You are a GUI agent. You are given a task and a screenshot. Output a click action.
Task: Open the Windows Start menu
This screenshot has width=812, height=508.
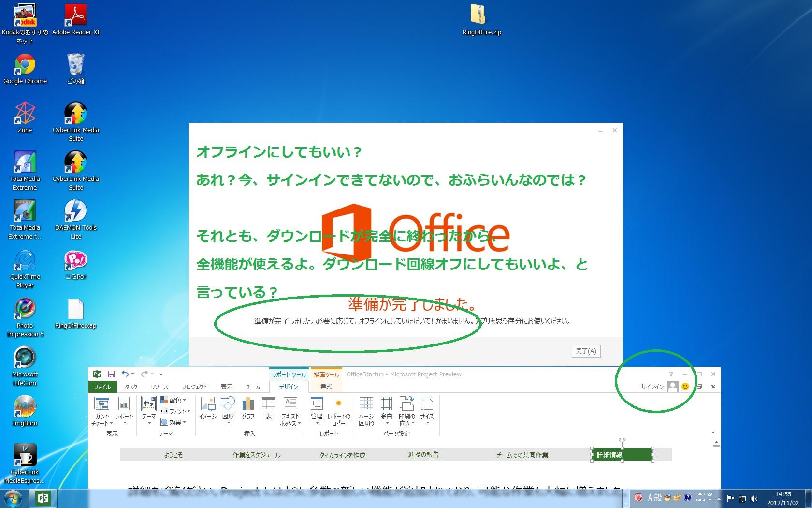(13, 498)
